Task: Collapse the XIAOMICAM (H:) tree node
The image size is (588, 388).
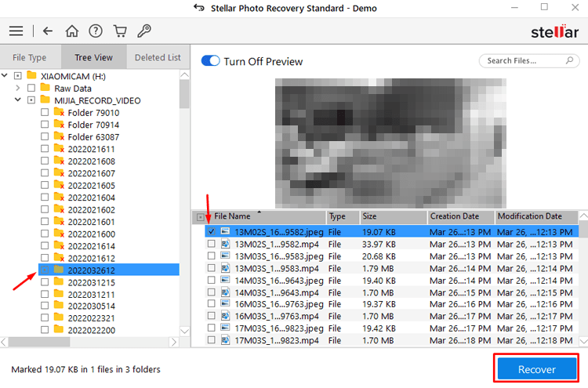Action: (x=5, y=76)
